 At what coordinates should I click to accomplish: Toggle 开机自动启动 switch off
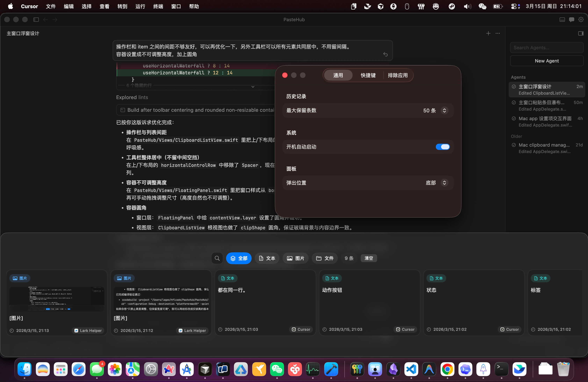click(x=442, y=147)
